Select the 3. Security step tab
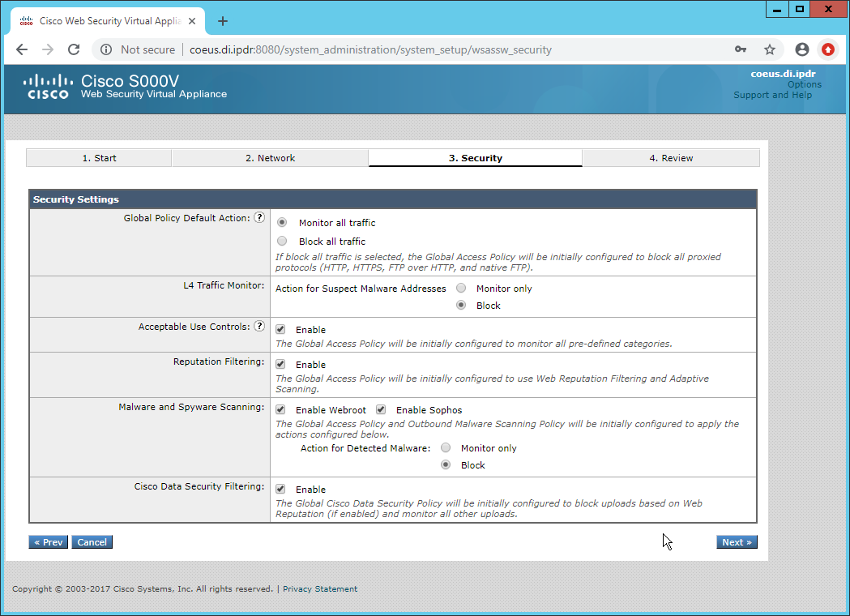Screen dimensions: 850x616 (x=476, y=158)
